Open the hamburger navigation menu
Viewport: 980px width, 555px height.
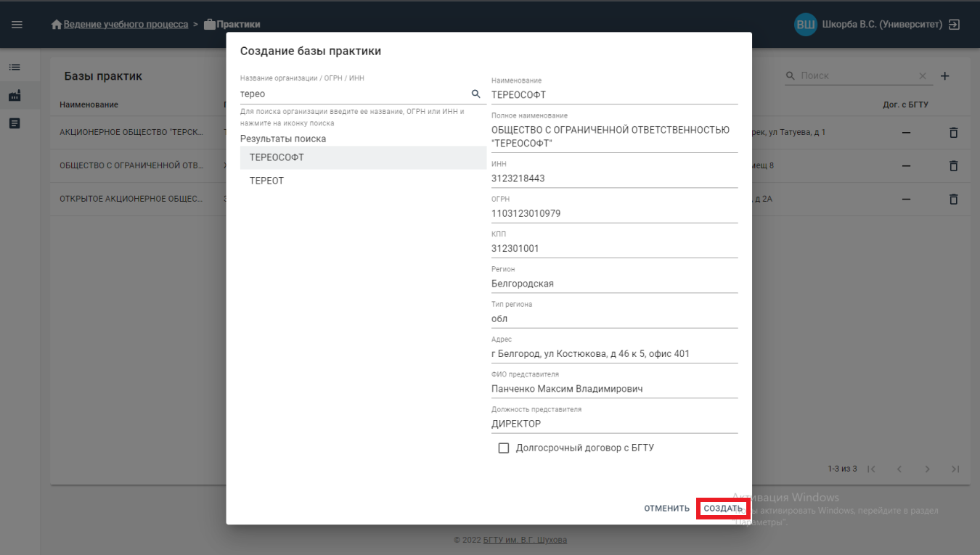click(17, 24)
